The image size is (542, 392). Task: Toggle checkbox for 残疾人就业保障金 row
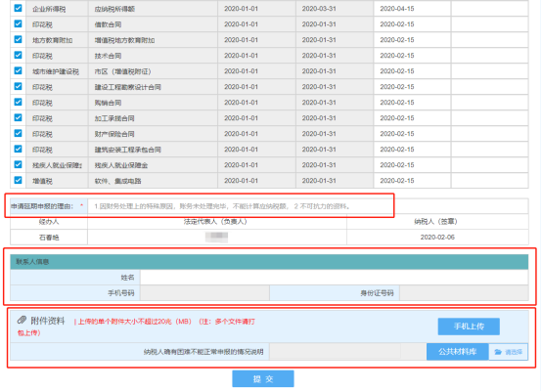(18, 164)
